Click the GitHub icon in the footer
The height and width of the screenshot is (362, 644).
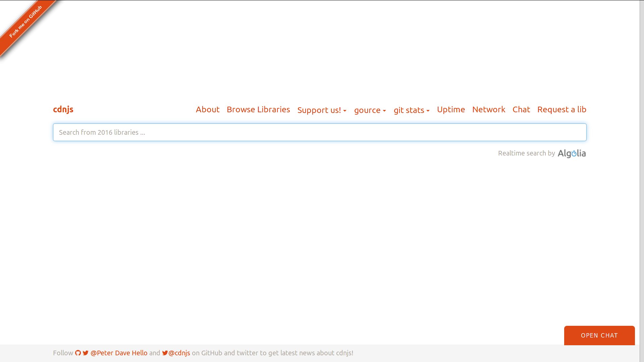point(78,353)
